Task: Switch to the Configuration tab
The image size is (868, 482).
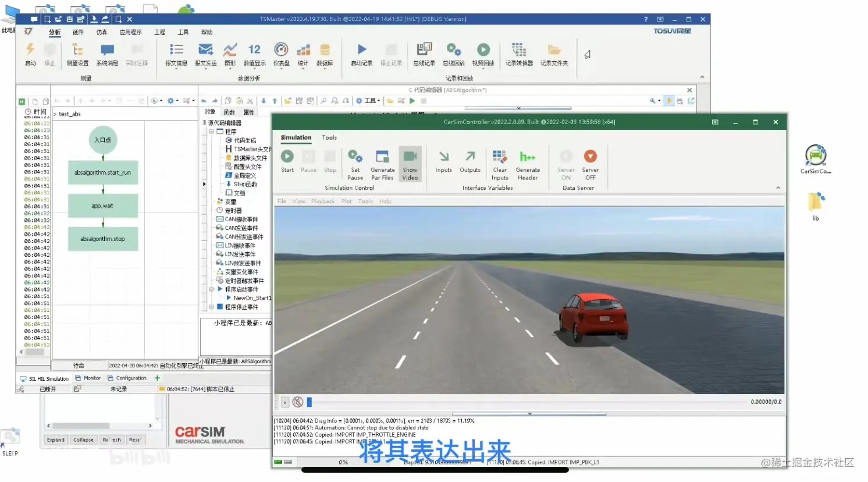Action: point(127,378)
